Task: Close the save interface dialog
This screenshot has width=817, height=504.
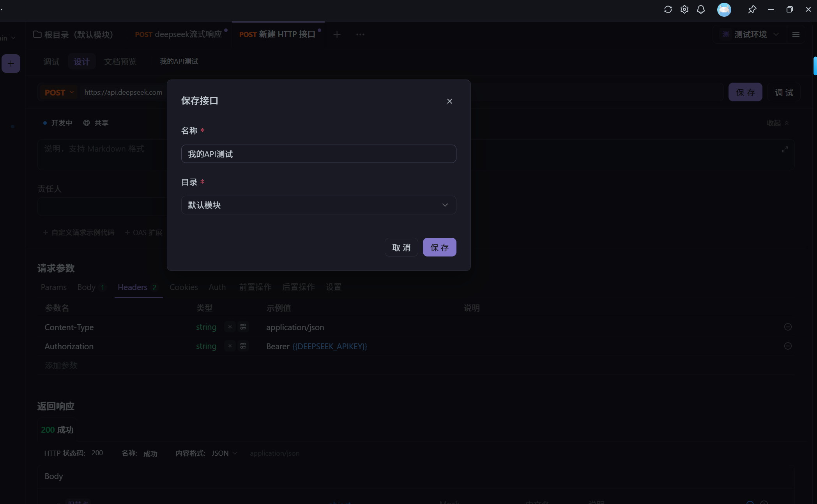Action: tap(449, 101)
